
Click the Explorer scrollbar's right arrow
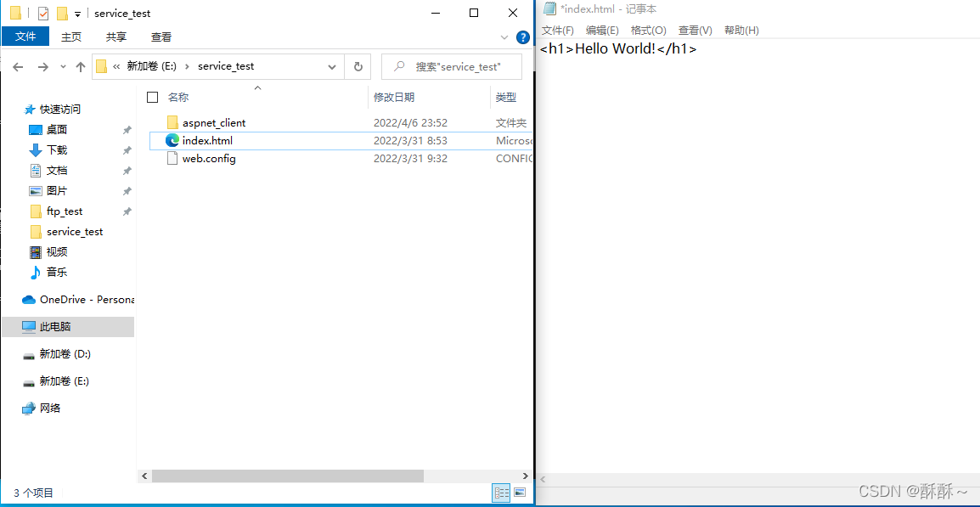click(525, 476)
